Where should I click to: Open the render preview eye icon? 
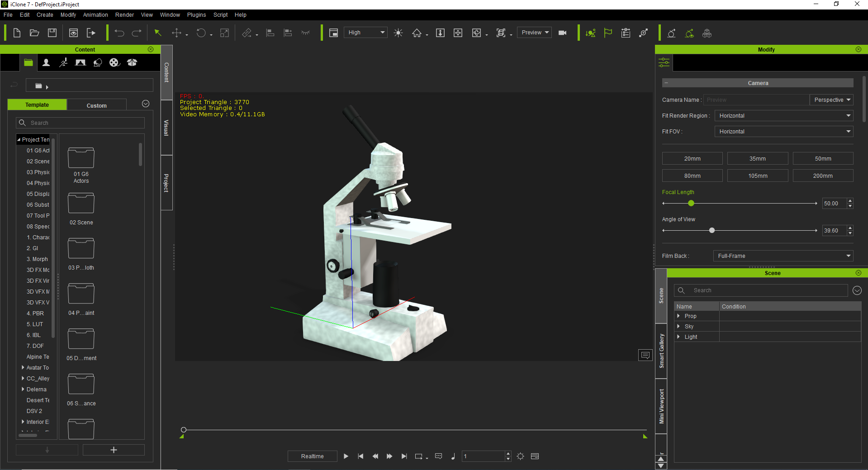coord(73,33)
